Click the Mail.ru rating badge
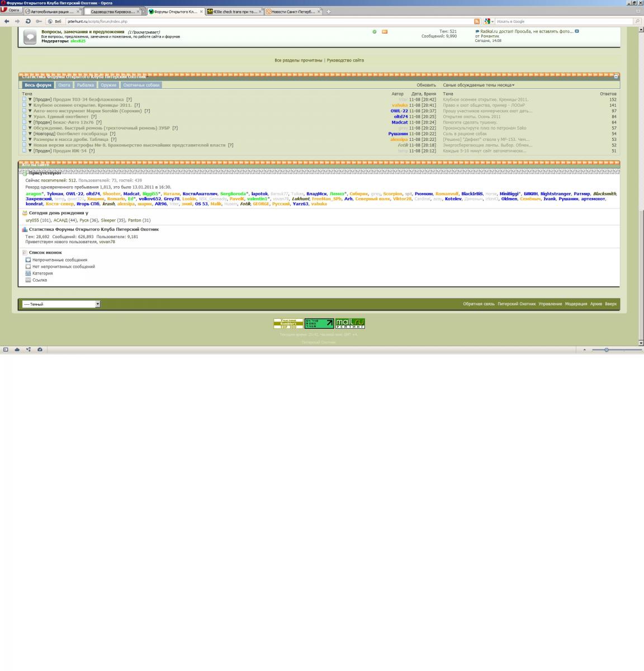644x671 pixels. [x=350, y=323]
